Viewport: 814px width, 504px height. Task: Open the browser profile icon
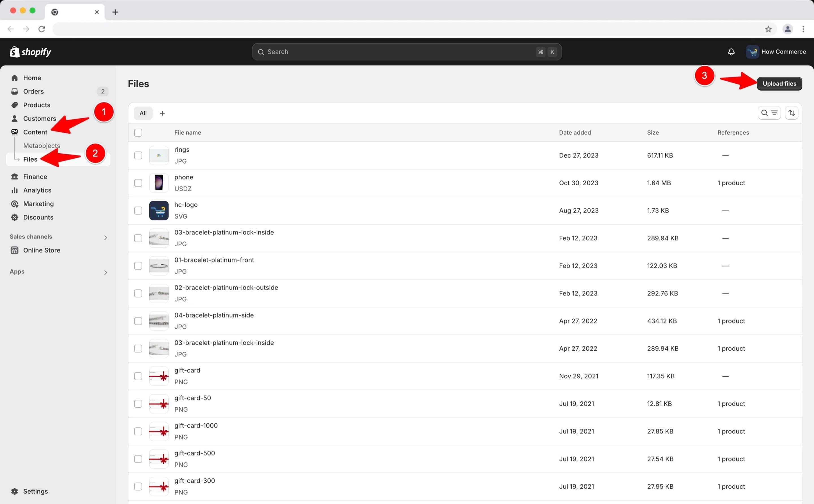pyautogui.click(x=787, y=29)
